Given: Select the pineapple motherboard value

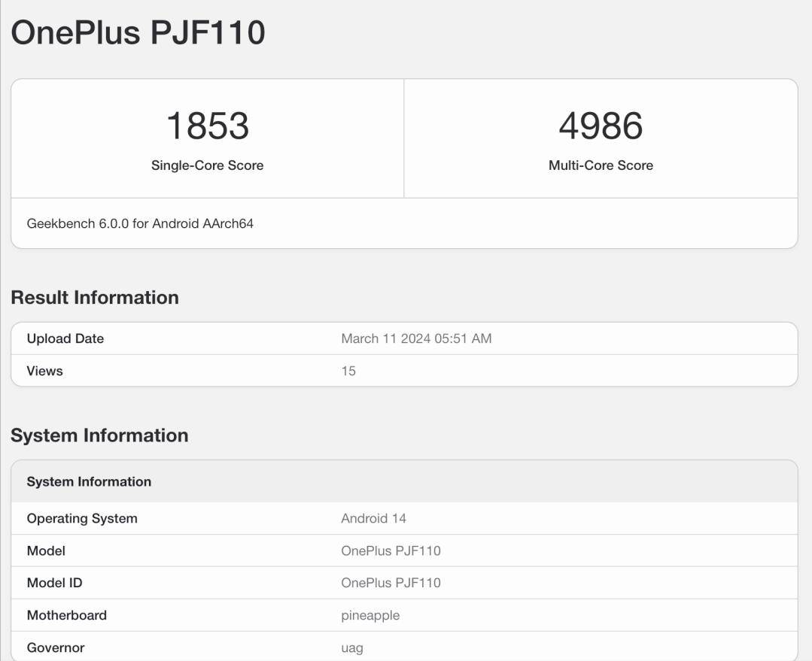Looking at the screenshot, I should pyautogui.click(x=370, y=615).
